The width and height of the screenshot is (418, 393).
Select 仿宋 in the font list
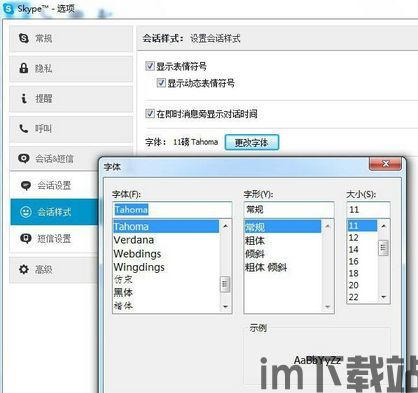(166, 279)
